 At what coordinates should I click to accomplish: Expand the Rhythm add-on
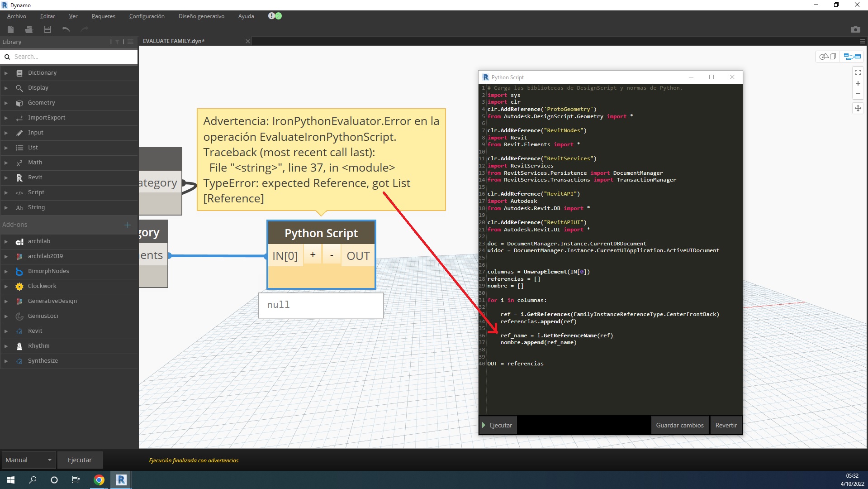click(x=6, y=346)
